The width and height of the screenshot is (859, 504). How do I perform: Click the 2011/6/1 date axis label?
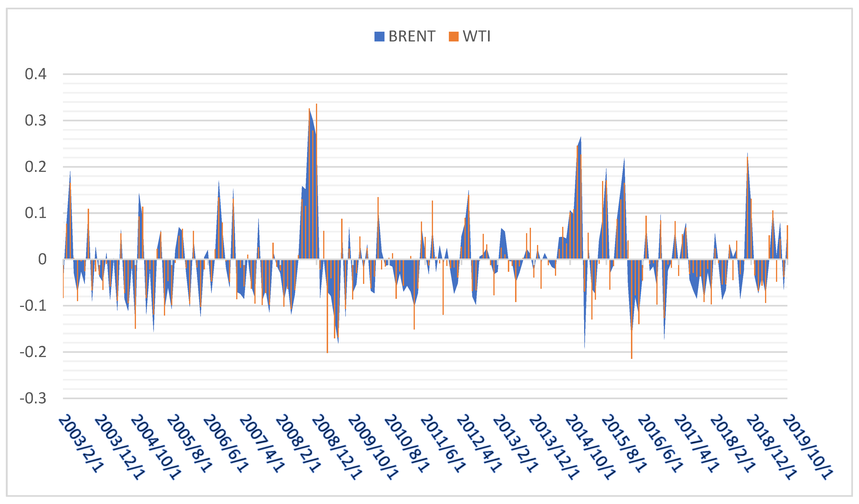tap(443, 443)
